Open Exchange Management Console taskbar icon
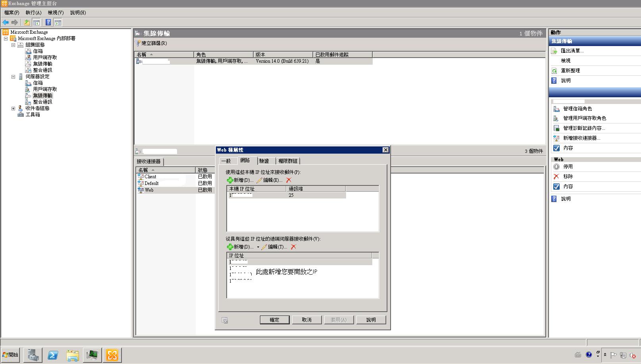This screenshot has height=364, width=641. coord(112,355)
